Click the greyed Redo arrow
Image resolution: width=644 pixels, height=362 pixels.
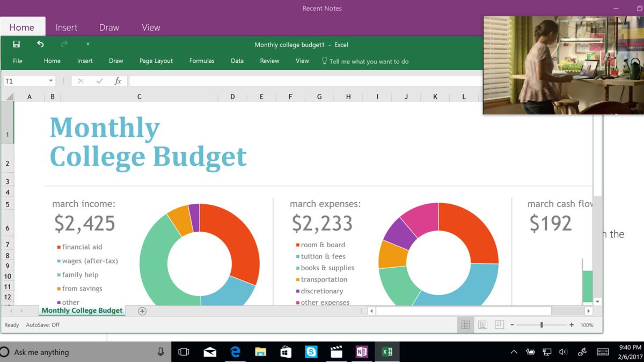pos(65,45)
